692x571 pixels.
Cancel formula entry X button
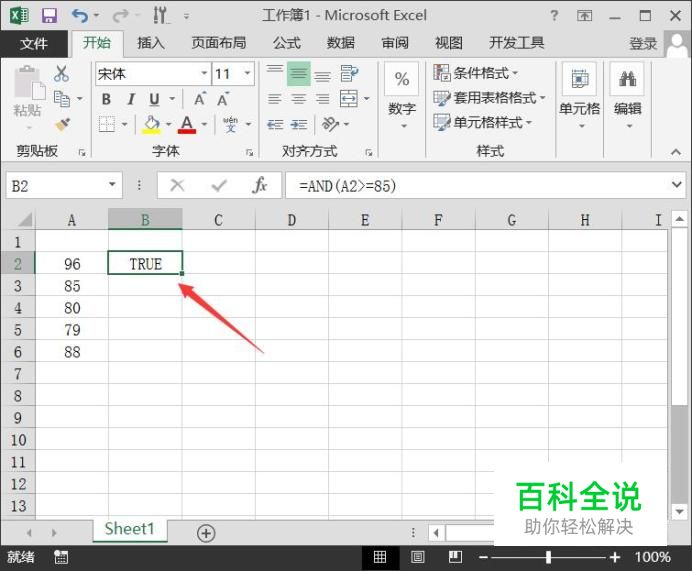click(x=177, y=185)
